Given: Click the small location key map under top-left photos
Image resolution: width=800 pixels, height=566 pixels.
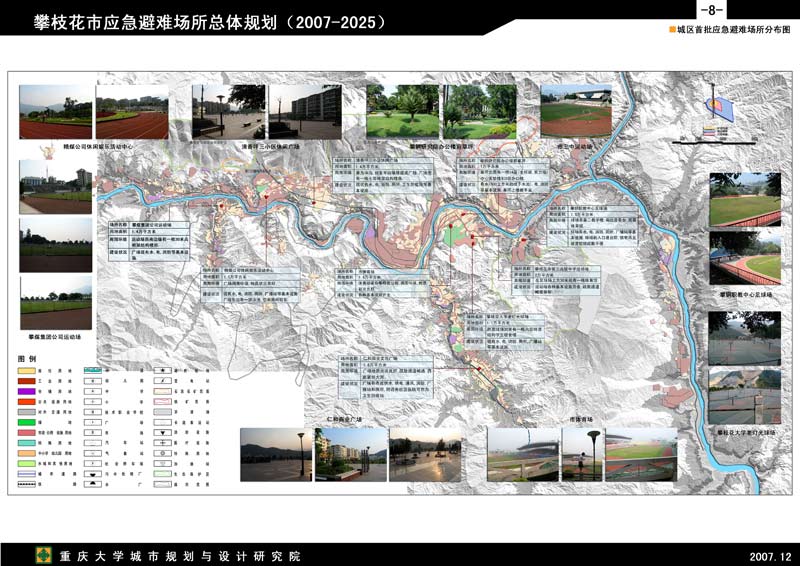Looking at the screenshot, I should [x=48, y=152].
